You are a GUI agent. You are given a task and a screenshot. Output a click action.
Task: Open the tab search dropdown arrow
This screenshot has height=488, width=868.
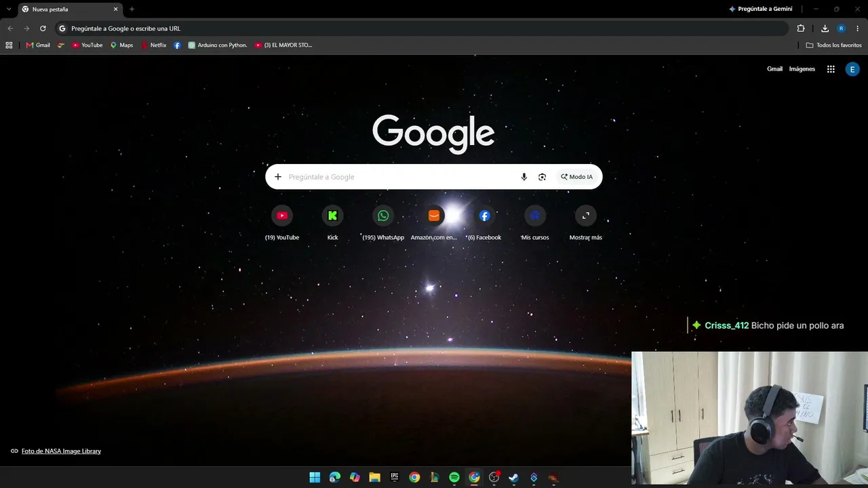pyautogui.click(x=8, y=9)
